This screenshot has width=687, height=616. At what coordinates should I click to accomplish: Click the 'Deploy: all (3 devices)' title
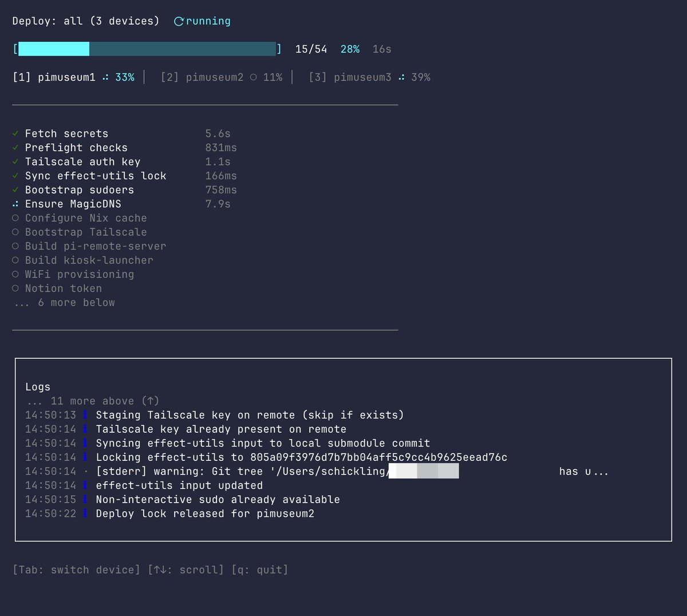pyautogui.click(x=86, y=21)
